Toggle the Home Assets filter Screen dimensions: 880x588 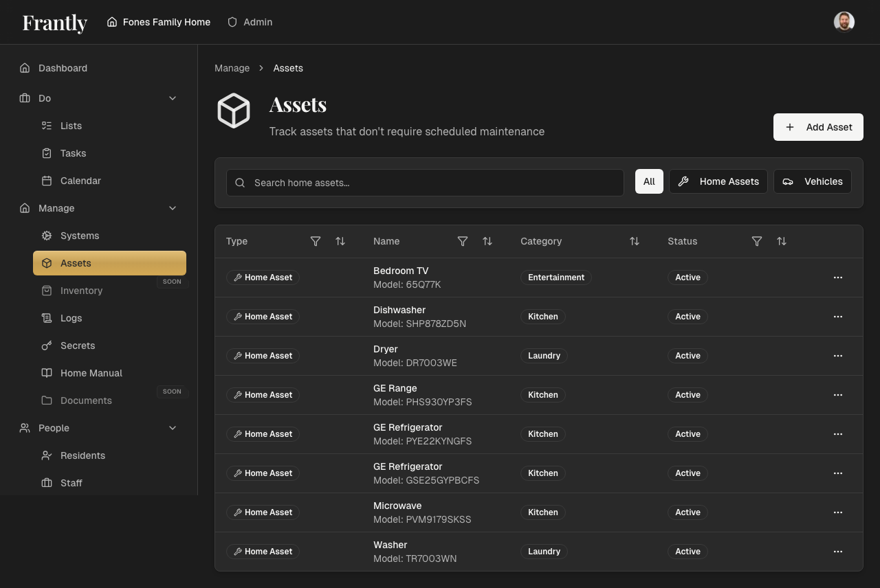click(x=718, y=181)
